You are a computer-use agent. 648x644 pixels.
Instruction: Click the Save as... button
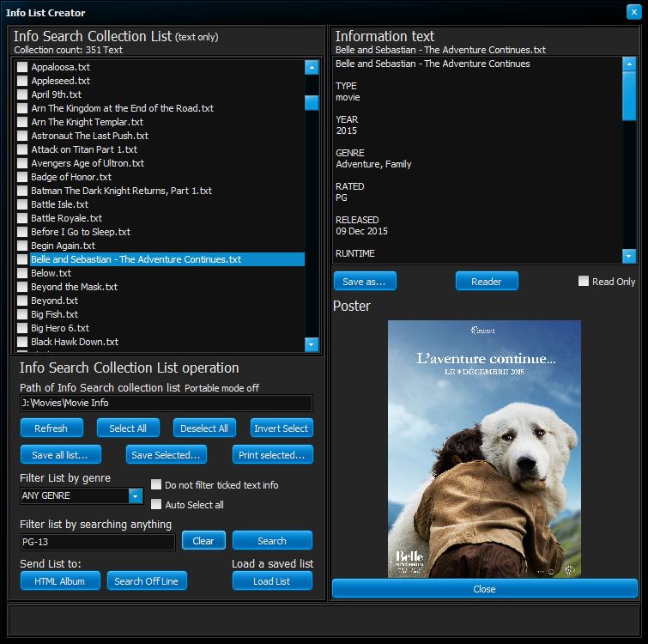coord(365,281)
